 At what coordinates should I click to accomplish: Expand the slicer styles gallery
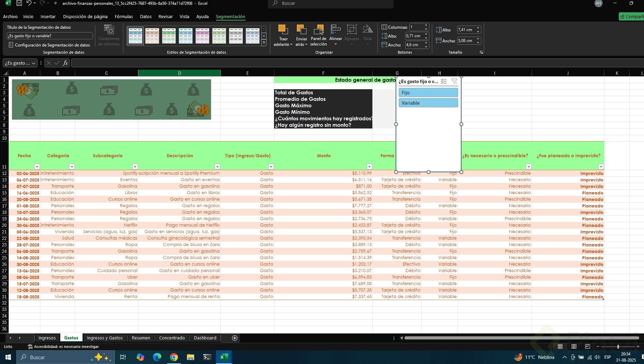264,43
